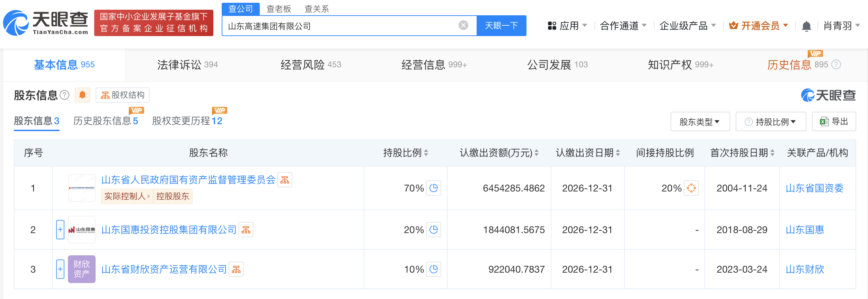The width and height of the screenshot is (868, 299).
Task: Click the orange alert bell beside 股东信息
Action: coord(82,95)
